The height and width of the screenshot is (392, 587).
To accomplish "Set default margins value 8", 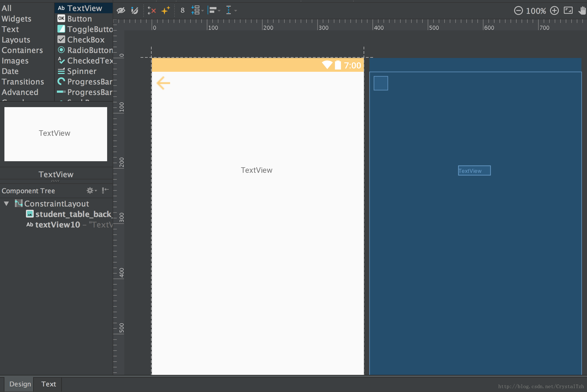I will click(x=183, y=10).
